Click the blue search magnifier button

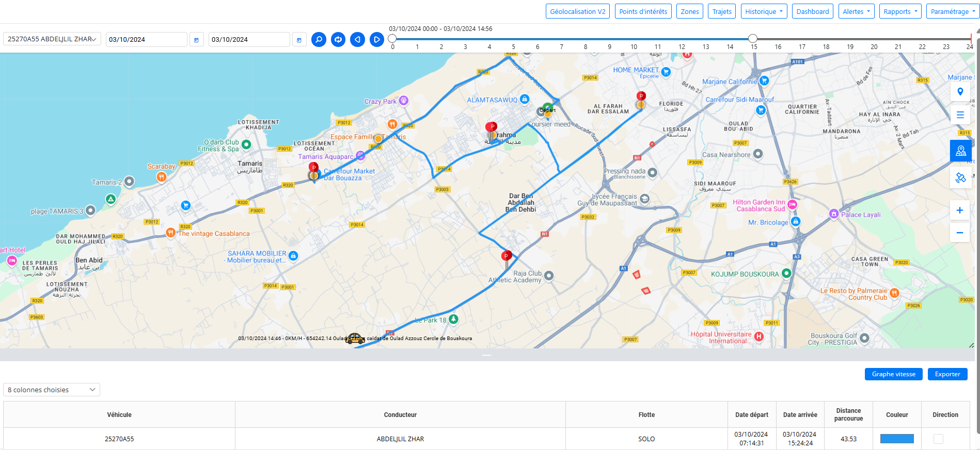[319, 39]
